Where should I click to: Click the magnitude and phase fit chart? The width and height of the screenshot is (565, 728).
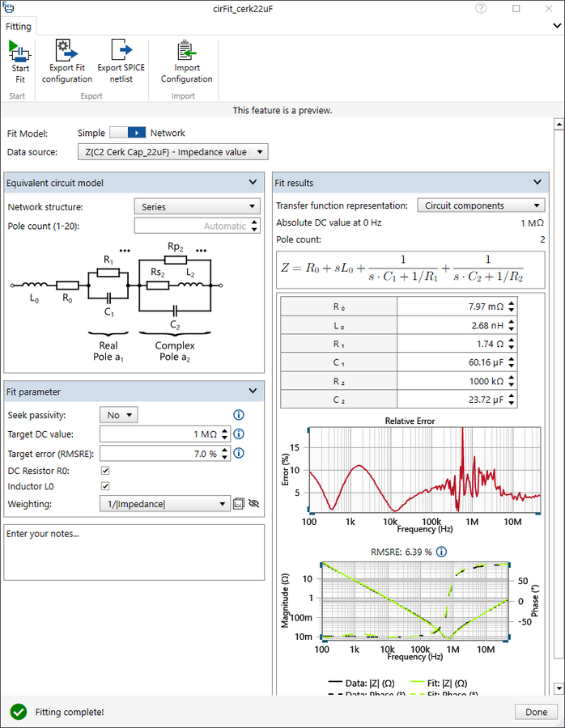(415, 601)
